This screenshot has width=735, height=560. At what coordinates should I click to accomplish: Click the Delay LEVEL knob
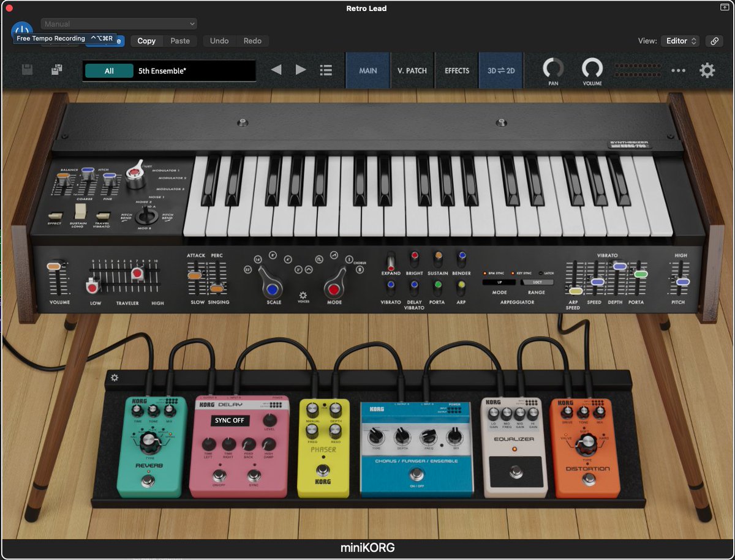coord(269,420)
